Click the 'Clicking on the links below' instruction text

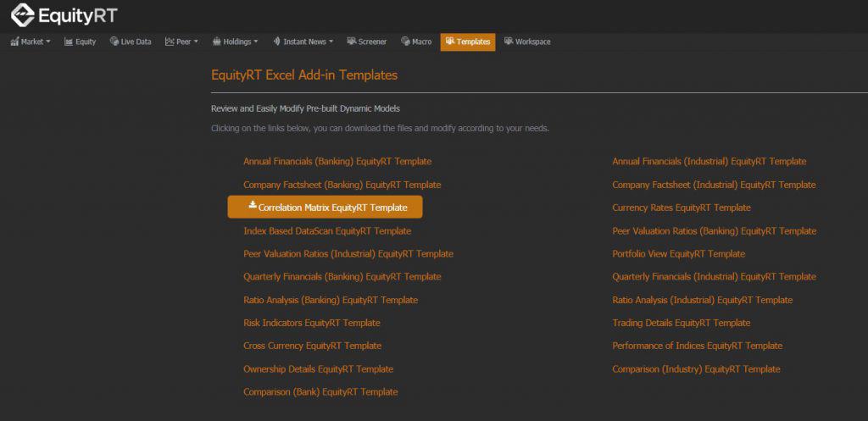pyautogui.click(x=380, y=129)
